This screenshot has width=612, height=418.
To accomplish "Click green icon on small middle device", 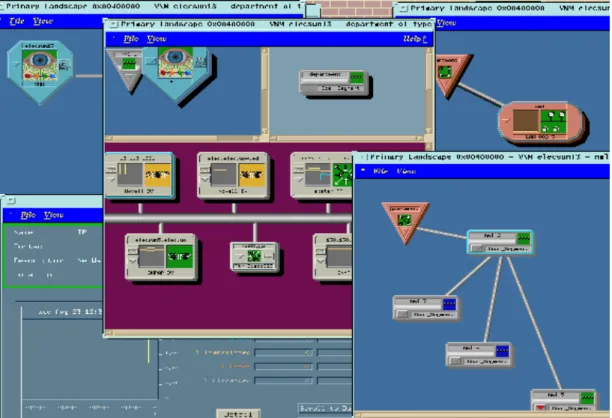I will pyautogui.click(x=254, y=256).
